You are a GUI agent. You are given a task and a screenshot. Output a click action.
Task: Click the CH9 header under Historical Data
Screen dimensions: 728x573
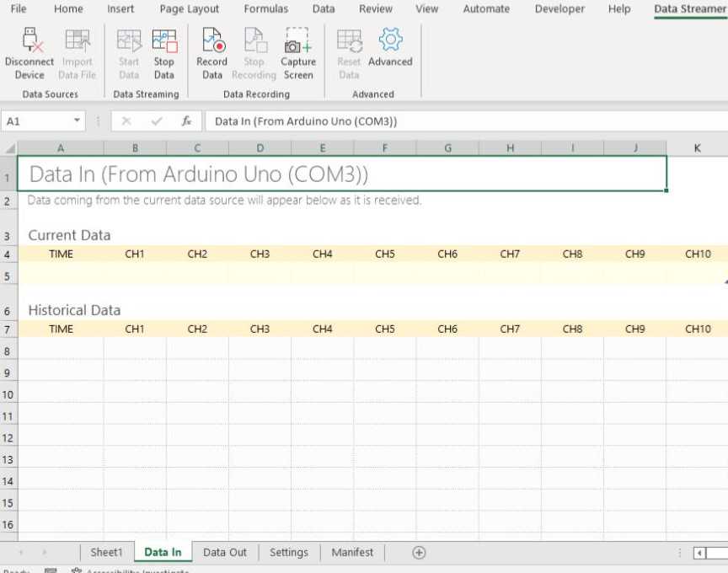(x=634, y=329)
